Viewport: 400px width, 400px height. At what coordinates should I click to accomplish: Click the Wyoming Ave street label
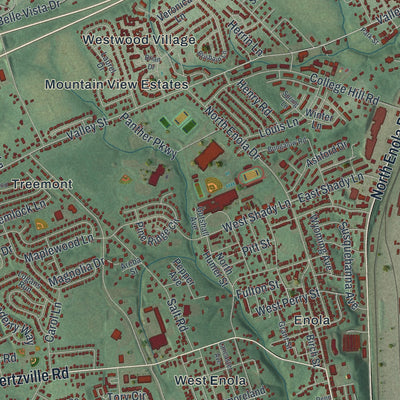tap(321, 242)
